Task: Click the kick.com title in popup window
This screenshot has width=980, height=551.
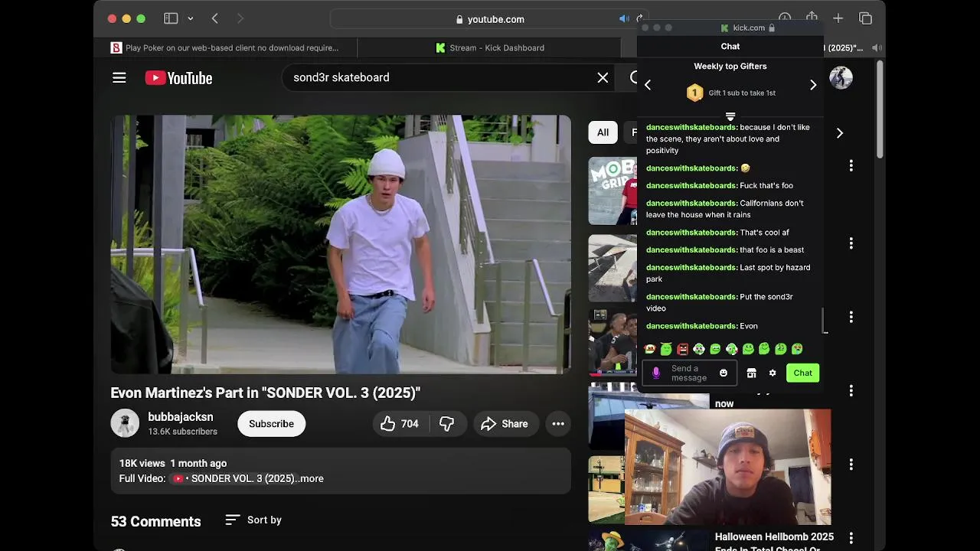Action: [x=748, y=28]
